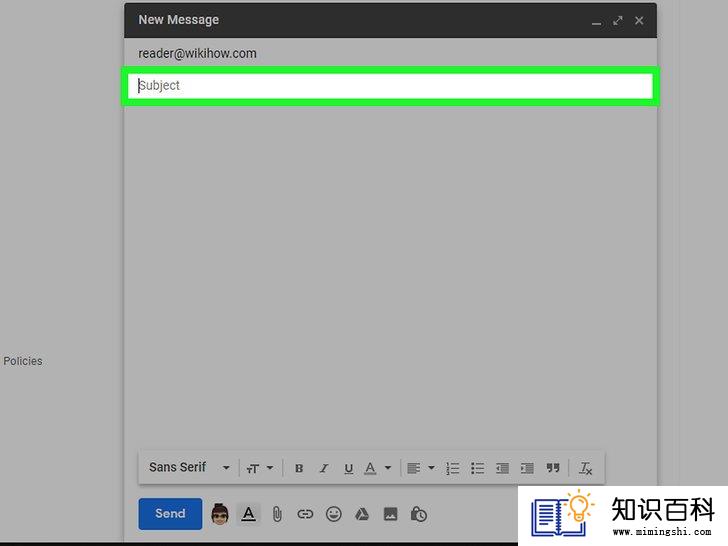Insert a link
This screenshot has width=728, height=546.
[x=305, y=514]
